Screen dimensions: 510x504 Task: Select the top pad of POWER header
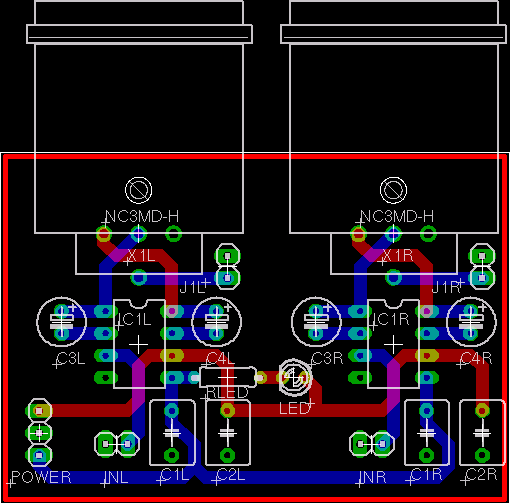pyautogui.click(x=39, y=411)
